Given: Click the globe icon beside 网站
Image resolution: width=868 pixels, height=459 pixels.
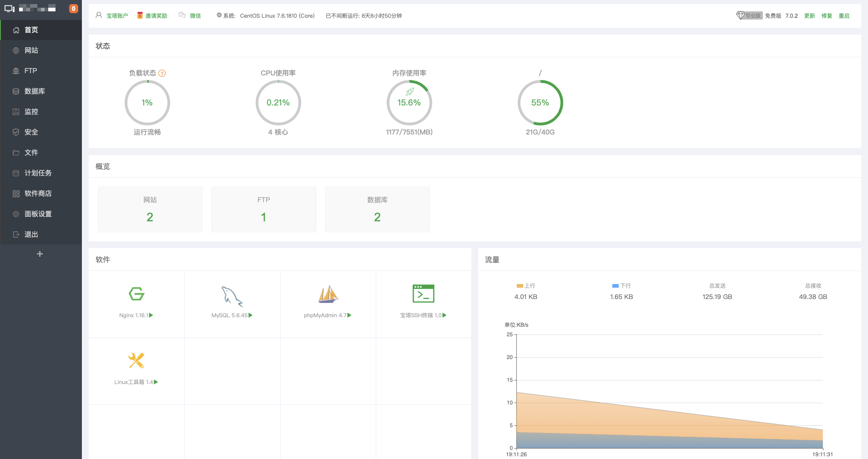Looking at the screenshot, I should click(x=16, y=50).
